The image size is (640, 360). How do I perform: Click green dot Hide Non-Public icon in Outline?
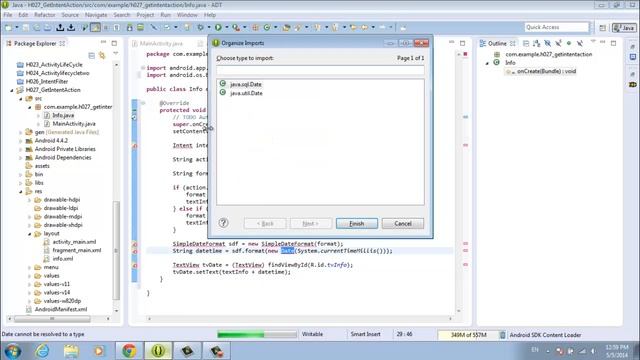569,43
